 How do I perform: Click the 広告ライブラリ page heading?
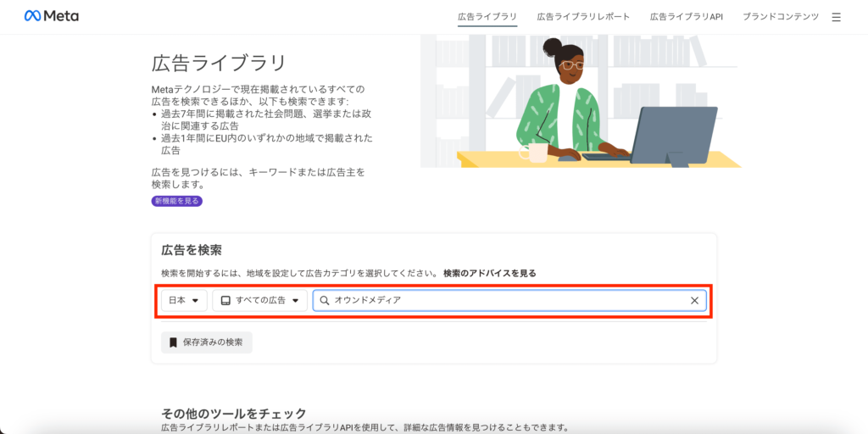219,63
